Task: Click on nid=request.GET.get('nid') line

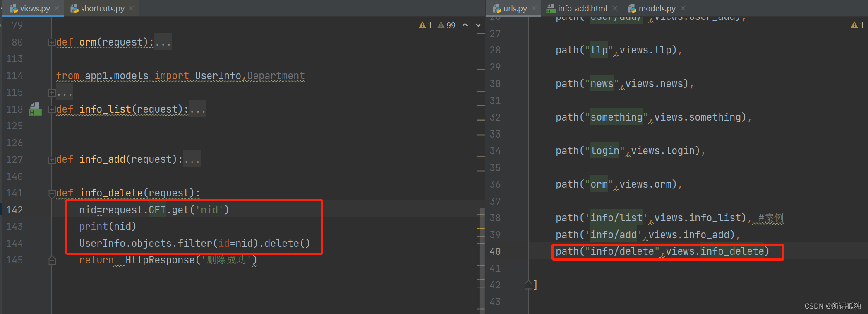Action: coord(154,210)
